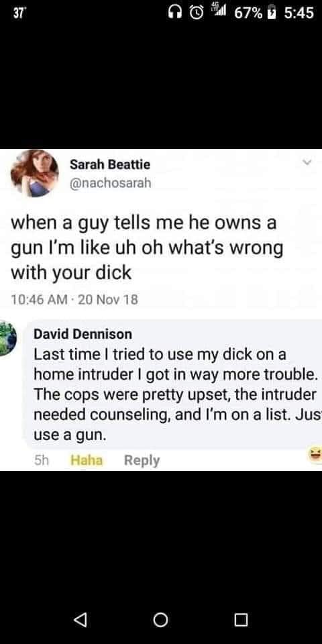The height and width of the screenshot is (644, 322).
Task: Toggle the Haha reaction on the comment
Action: (87, 460)
